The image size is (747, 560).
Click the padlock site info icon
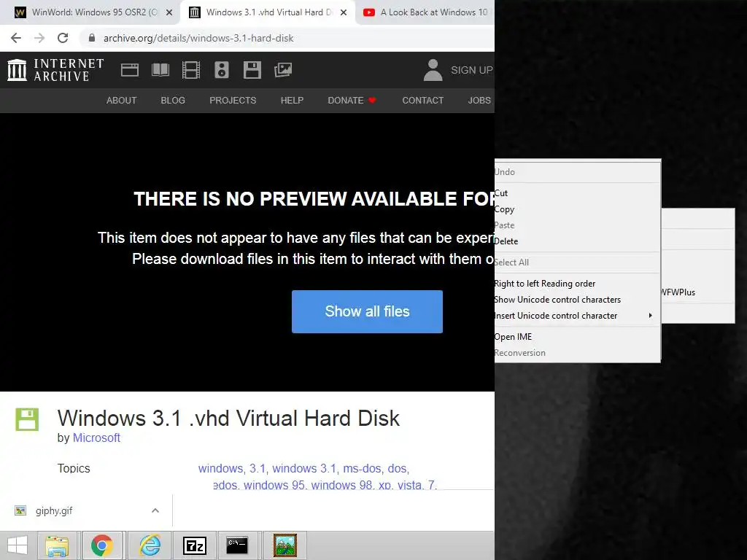pos(92,38)
